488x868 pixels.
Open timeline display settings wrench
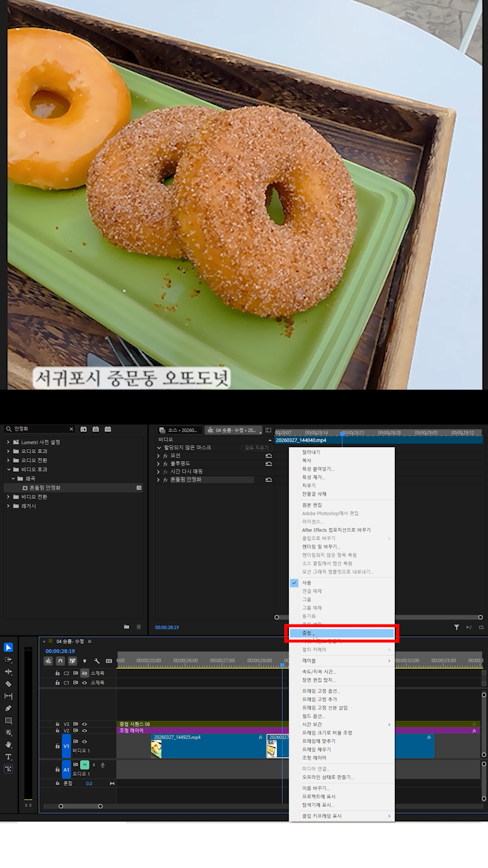coord(97,661)
